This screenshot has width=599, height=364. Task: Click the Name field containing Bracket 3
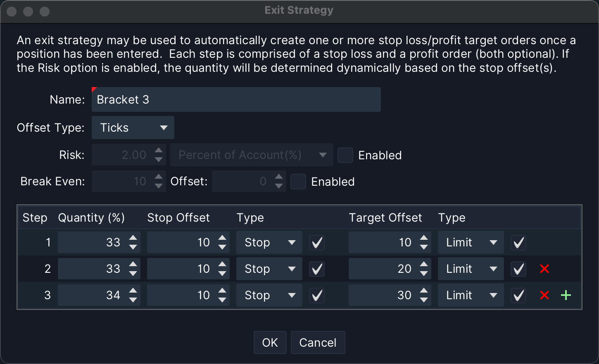236,99
